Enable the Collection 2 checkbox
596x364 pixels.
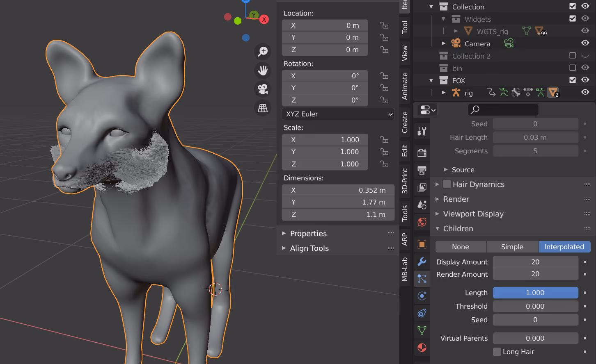click(573, 55)
